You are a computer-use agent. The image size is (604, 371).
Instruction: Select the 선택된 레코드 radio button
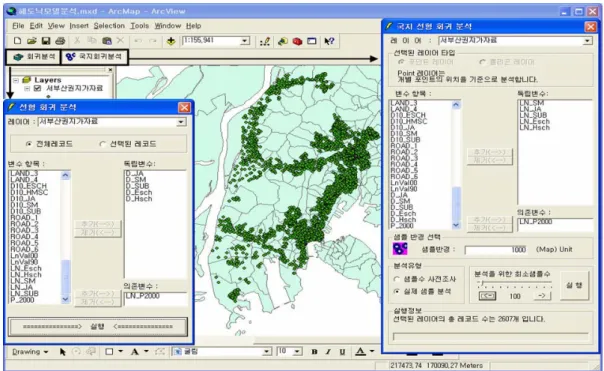[102, 144]
